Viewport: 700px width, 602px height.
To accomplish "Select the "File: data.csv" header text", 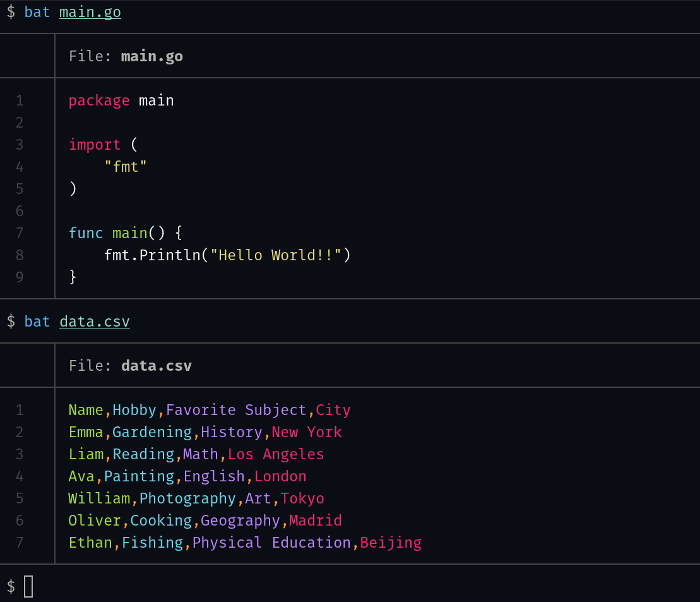I will 130,366.
